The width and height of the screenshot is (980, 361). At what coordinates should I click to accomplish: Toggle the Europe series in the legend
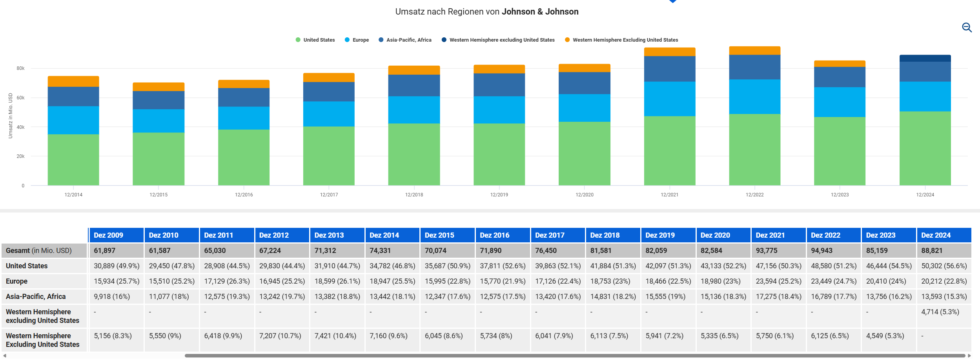pyautogui.click(x=357, y=40)
